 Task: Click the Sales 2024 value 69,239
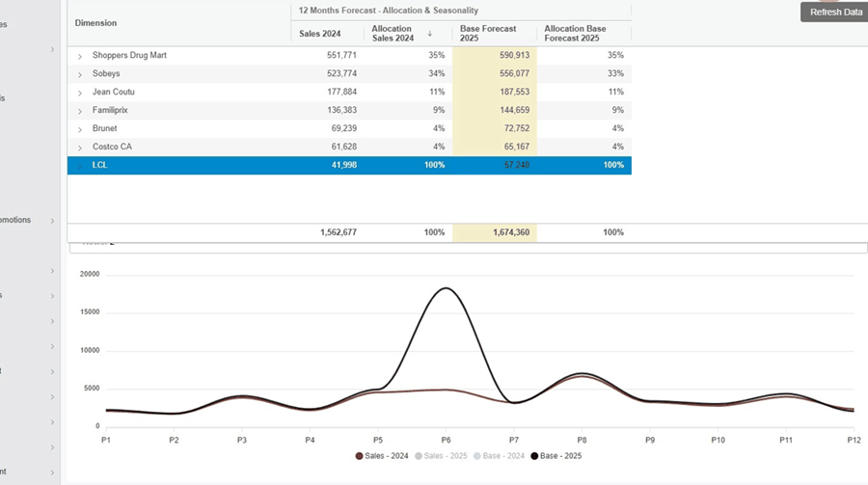[343, 128]
